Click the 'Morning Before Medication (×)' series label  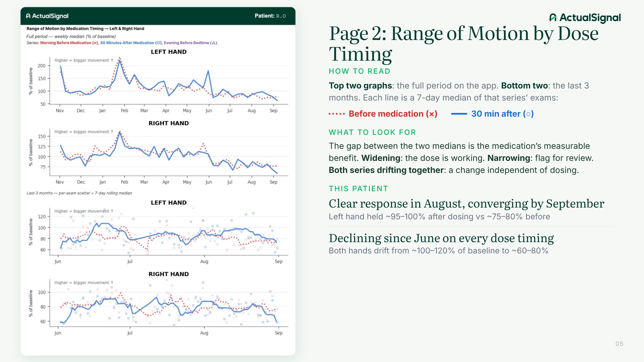pos(69,43)
